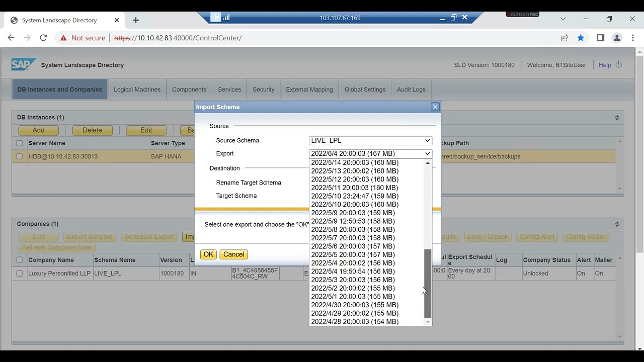Close the System Landscape Directory tab

tap(117, 20)
